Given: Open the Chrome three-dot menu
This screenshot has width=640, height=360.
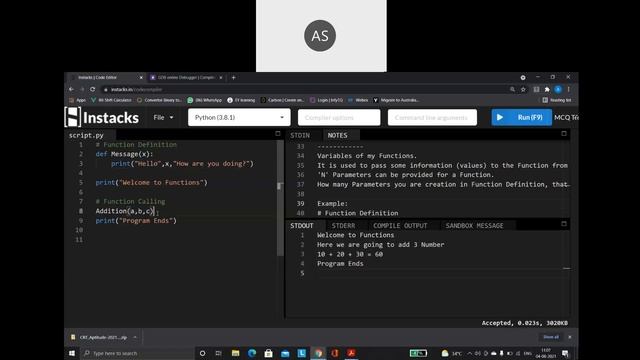Looking at the screenshot, I should coord(569,89).
